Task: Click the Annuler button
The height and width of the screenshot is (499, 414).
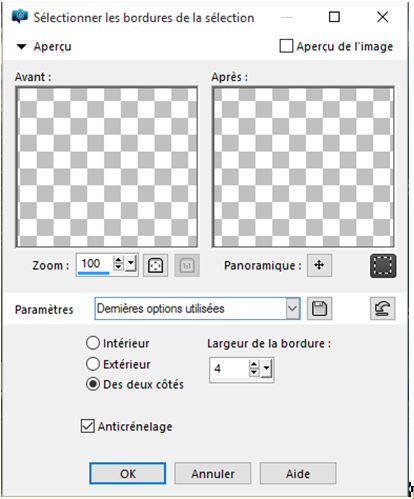Action: point(213,473)
